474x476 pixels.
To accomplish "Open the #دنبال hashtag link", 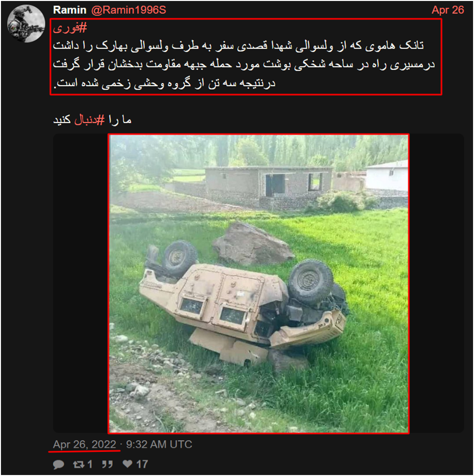I will [x=90, y=120].
